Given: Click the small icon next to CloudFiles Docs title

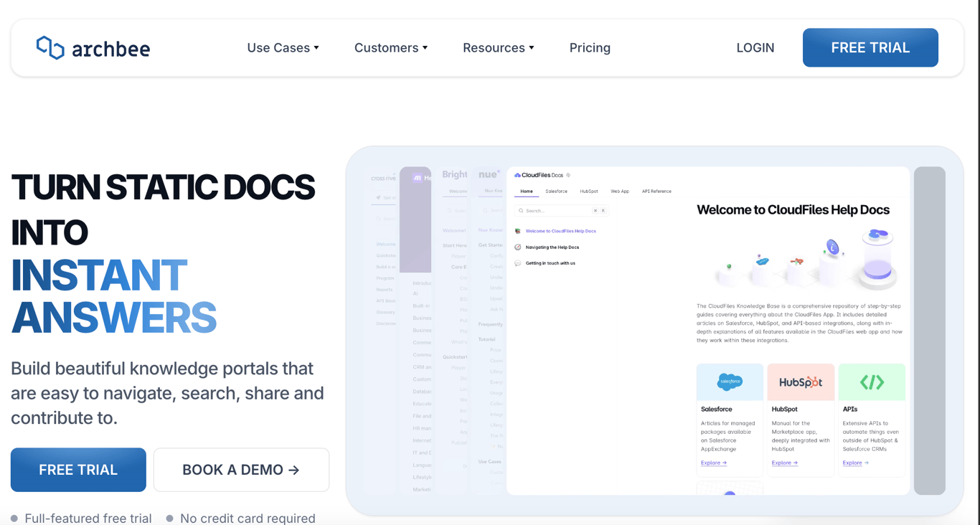Looking at the screenshot, I should pos(568,175).
